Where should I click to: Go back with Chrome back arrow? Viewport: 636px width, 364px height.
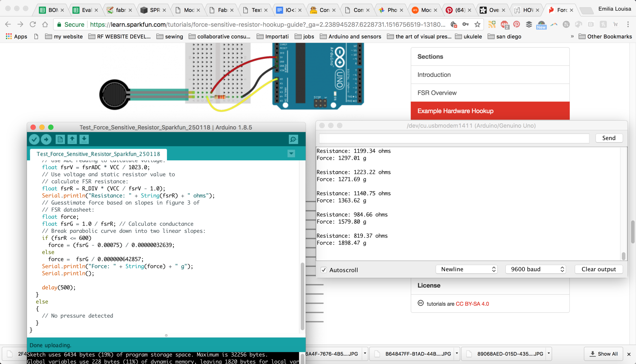(8, 24)
